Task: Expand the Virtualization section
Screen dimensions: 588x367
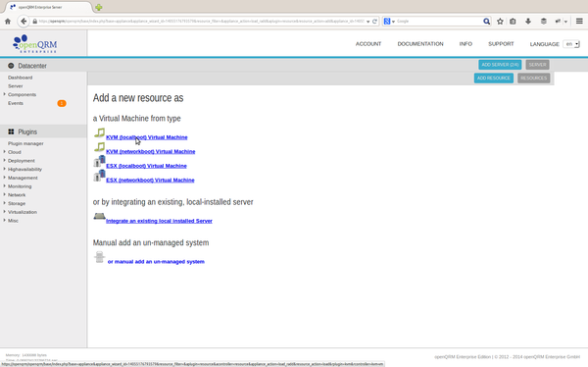Action: click(x=5, y=212)
